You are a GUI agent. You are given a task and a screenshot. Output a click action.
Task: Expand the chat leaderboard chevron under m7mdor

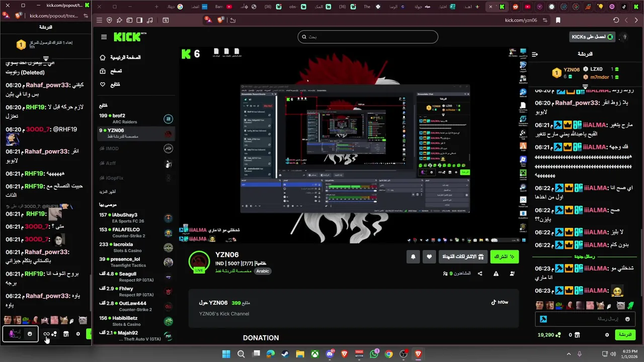click(585, 87)
